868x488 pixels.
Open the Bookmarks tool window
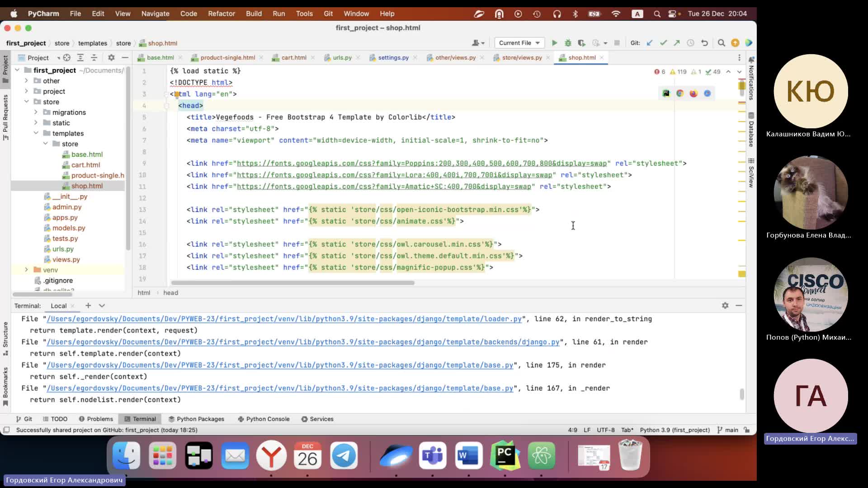5,386
